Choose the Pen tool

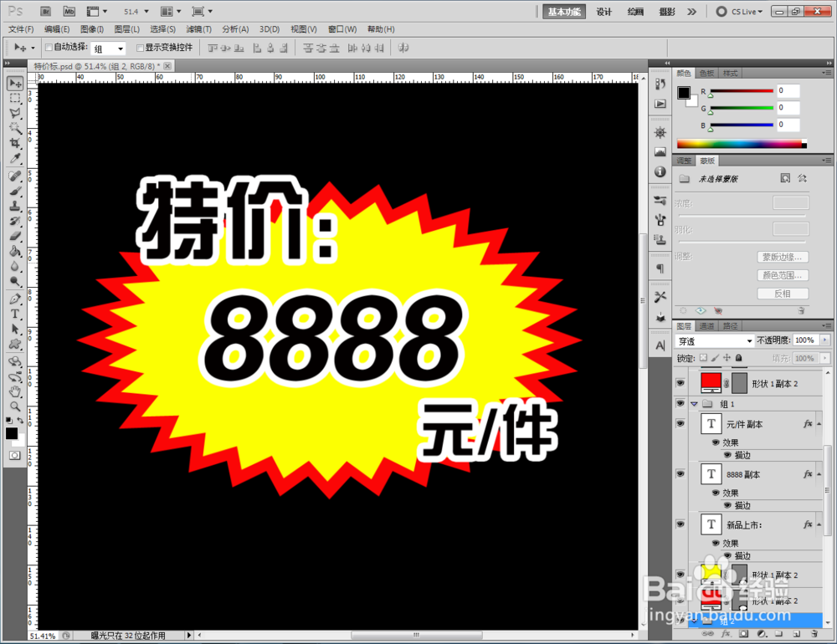pyautogui.click(x=14, y=299)
